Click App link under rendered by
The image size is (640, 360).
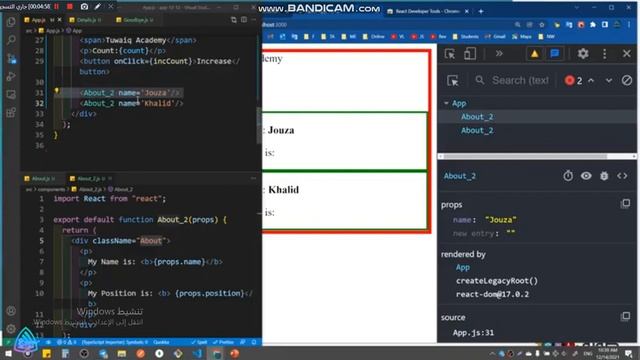[x=462, y=267]
